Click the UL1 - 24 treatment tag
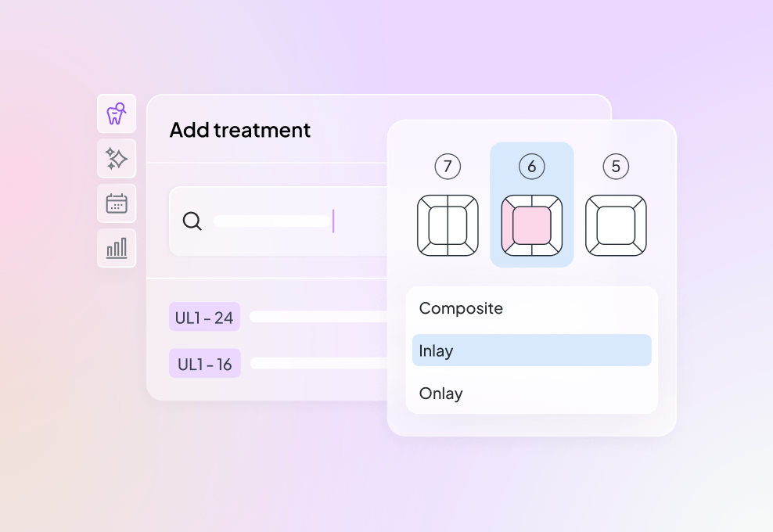 click(x=204, y=317)
